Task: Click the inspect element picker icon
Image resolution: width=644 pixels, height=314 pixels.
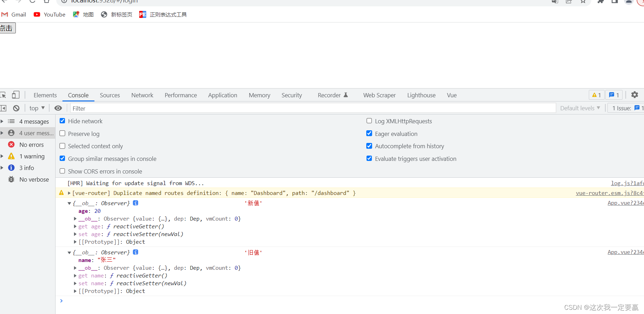Action: (x=4, y=95)
